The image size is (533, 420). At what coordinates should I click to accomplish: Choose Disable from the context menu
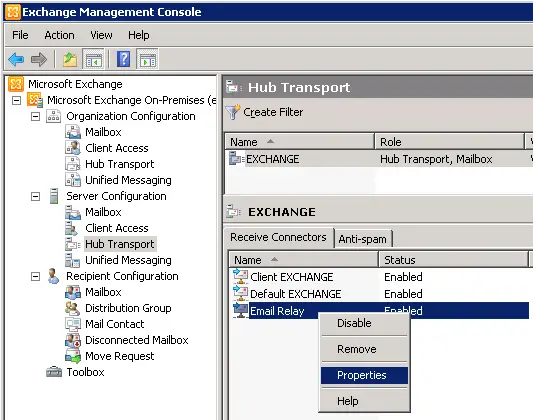[364, 323]
